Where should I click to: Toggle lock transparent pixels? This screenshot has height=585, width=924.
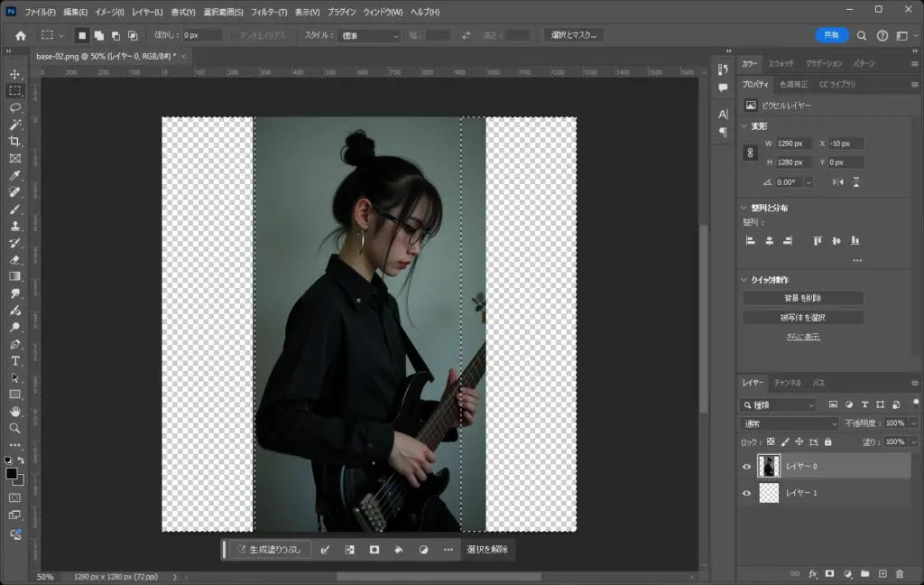pyautogui.click(x=771, y=441)
